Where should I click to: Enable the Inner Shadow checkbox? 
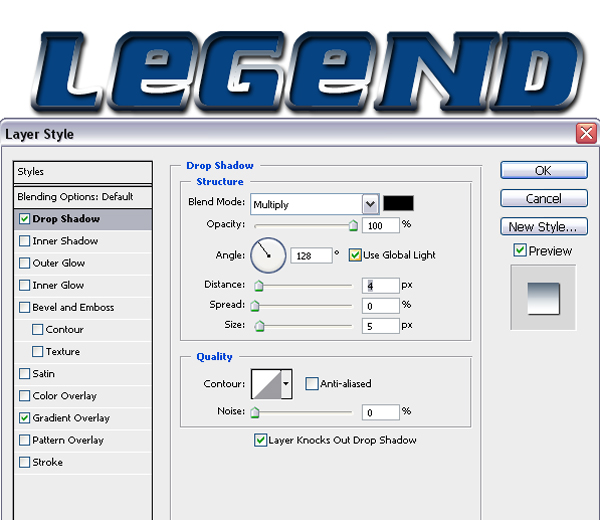[x=24, y=241]
